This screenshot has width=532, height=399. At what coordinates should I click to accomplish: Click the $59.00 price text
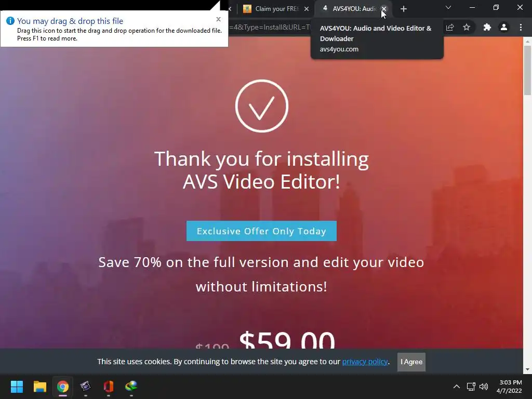287,339
